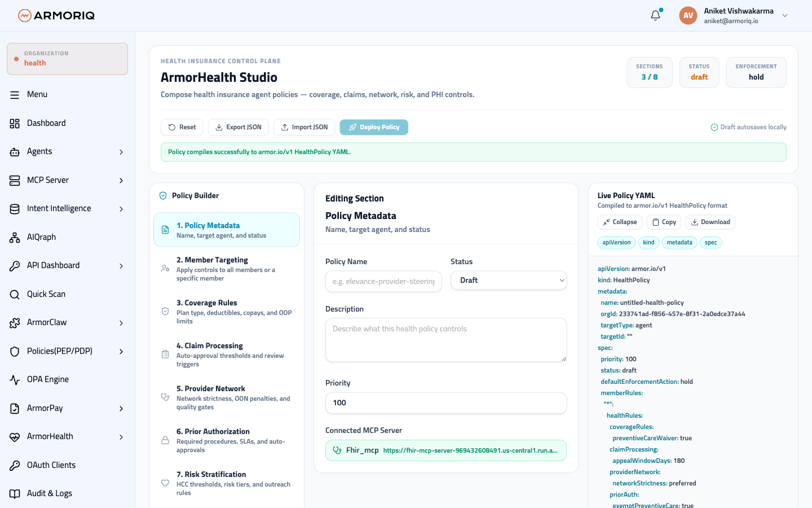The height and width of the screenshot is (508, 812).
Task: Collapse the Live Policy YAML
Action: pos(620,222)
